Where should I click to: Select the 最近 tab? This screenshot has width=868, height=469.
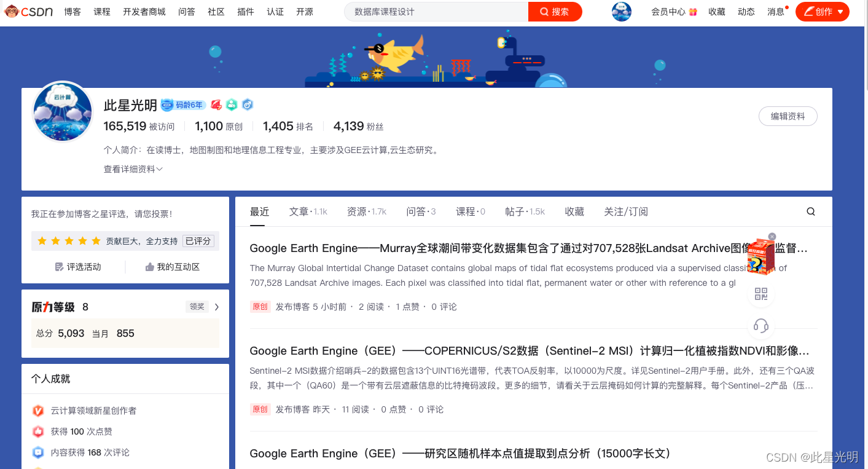[x=259, y=211]
